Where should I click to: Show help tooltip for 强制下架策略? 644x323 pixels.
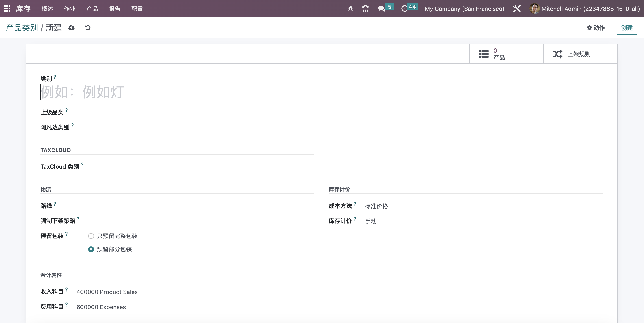pyautogui.click(x=78, y=218)
